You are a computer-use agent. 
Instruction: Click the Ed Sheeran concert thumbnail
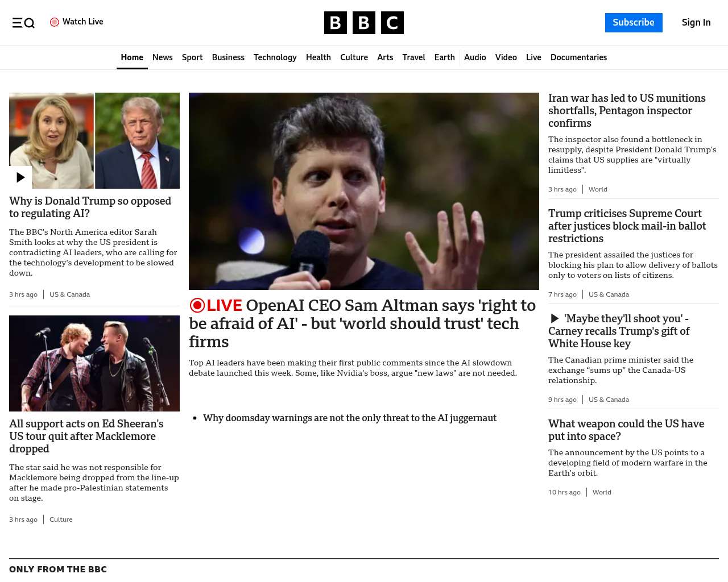pos(94,363)
